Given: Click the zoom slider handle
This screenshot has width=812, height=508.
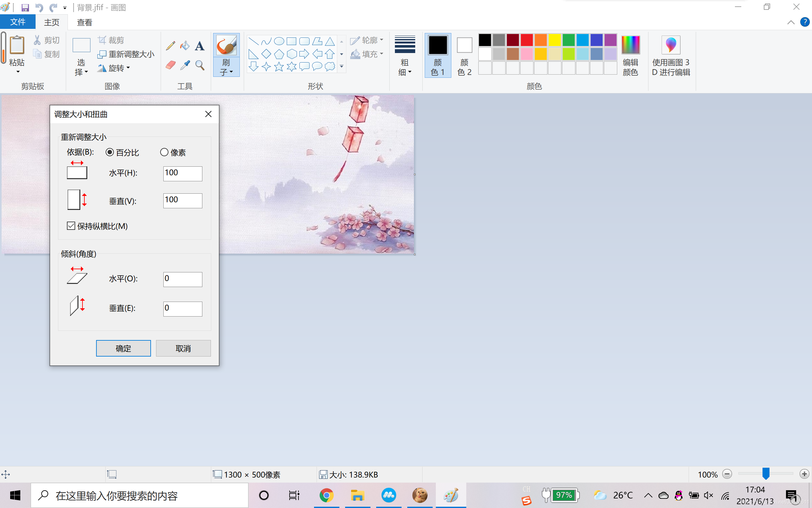Looking at the screenshot, I should tap(766, 474).
